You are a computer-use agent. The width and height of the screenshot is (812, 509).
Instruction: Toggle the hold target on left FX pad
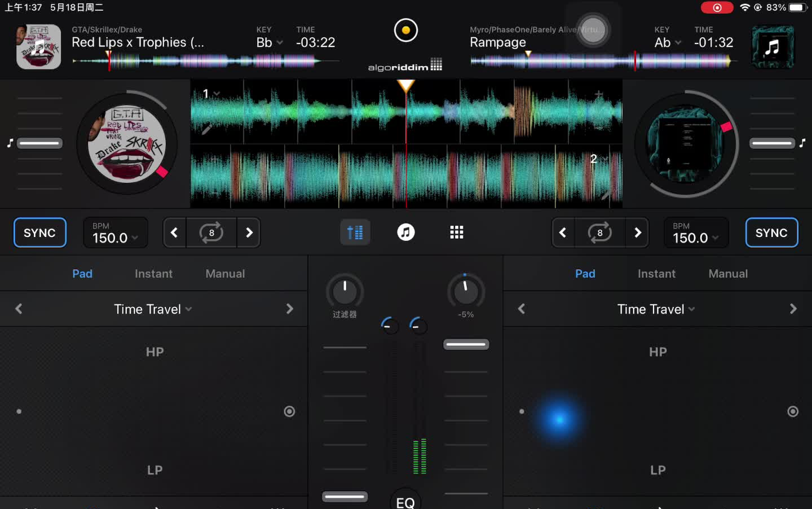(289, 411)
